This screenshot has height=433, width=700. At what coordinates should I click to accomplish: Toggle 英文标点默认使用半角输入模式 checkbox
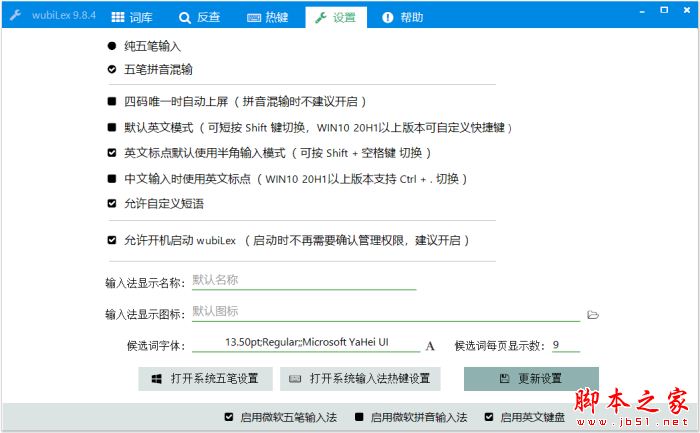(112, 153)
